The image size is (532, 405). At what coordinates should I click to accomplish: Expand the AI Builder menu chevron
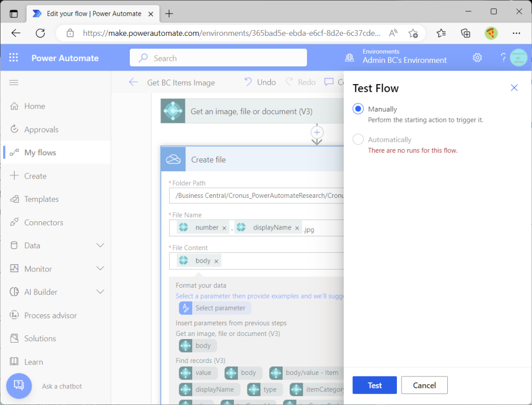100,292
